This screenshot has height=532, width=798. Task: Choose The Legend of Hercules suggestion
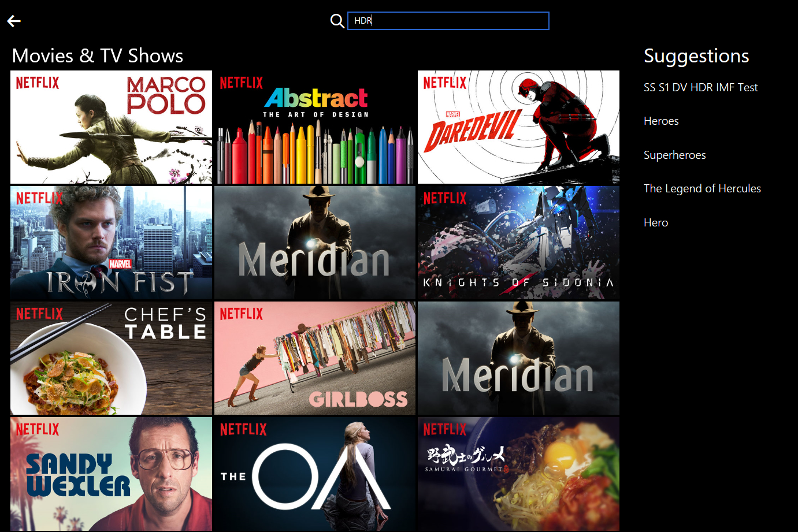point(702,188)
